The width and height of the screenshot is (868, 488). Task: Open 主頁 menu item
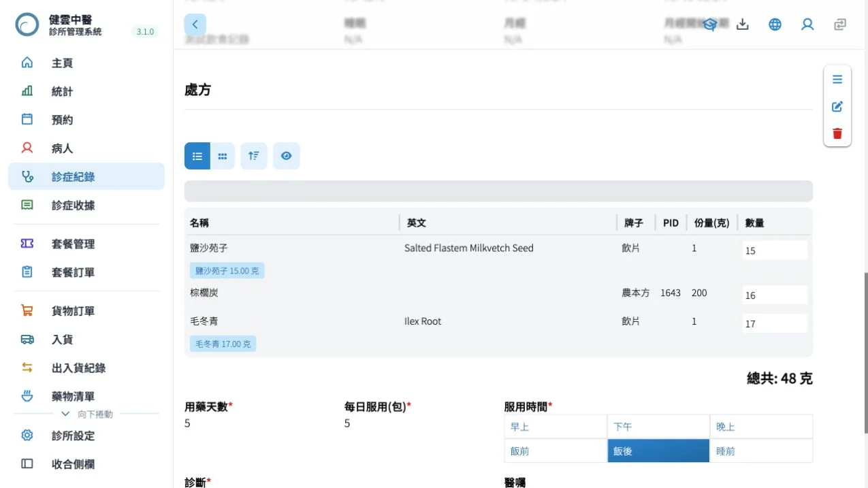tap(86, 63)
